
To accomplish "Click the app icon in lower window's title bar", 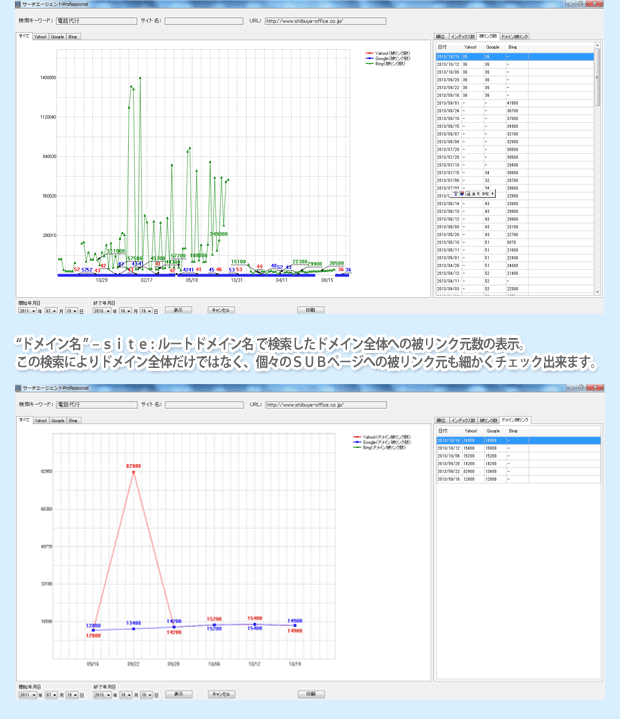I will pyautogui.click(x=18, y=388).
